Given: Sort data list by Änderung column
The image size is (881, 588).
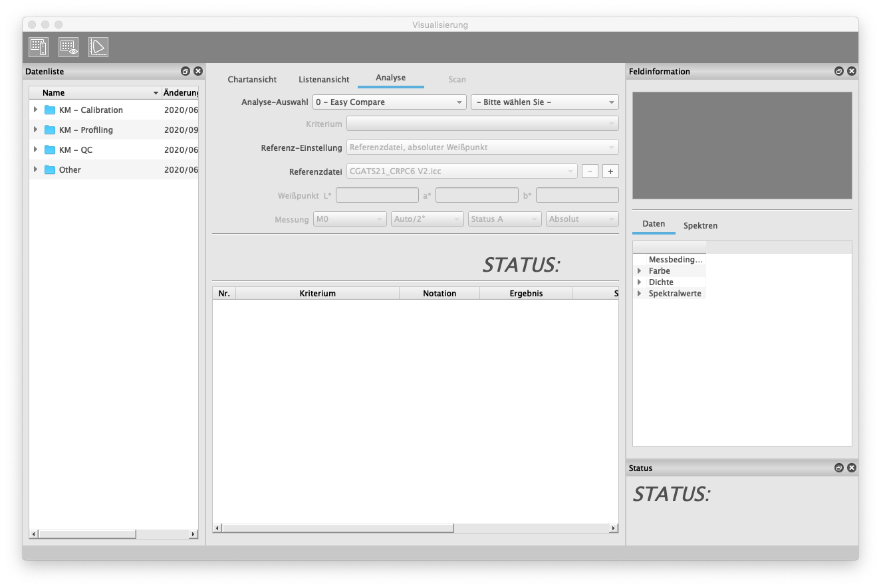Looking at the screenshot, I should coord(180,93).
